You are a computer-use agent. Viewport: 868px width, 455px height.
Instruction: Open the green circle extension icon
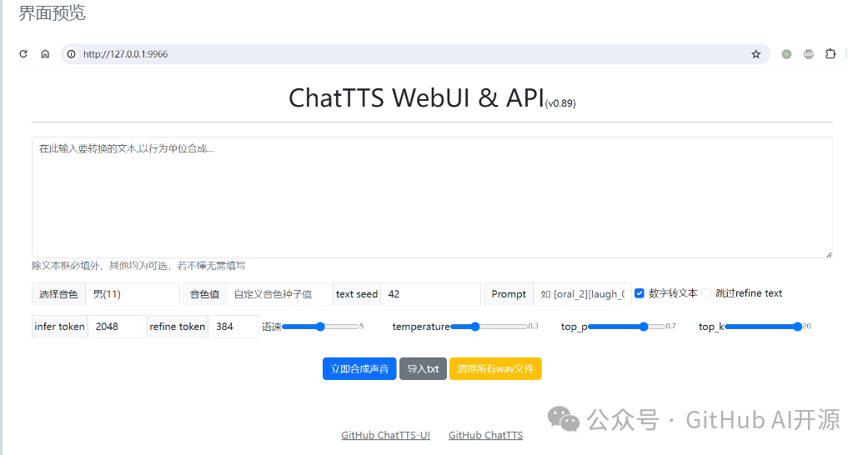[x=786, y=53]
